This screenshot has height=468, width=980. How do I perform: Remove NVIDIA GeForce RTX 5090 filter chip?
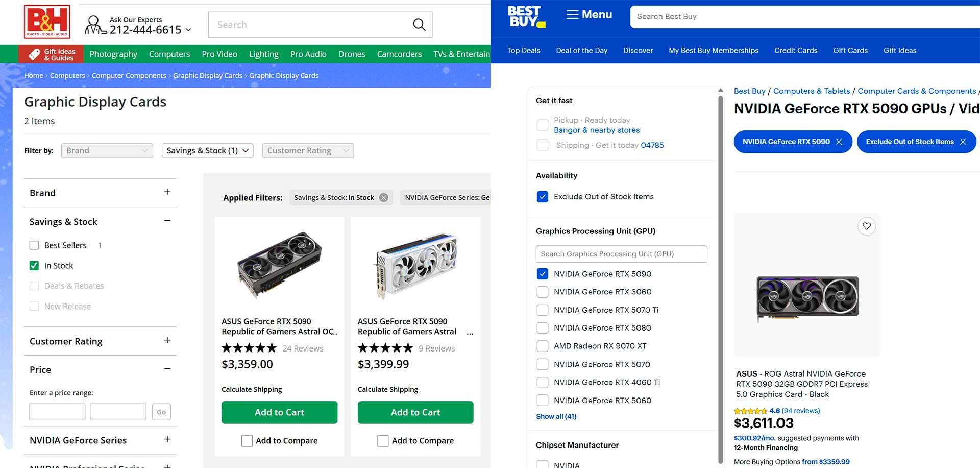click(x=839, y=142)
